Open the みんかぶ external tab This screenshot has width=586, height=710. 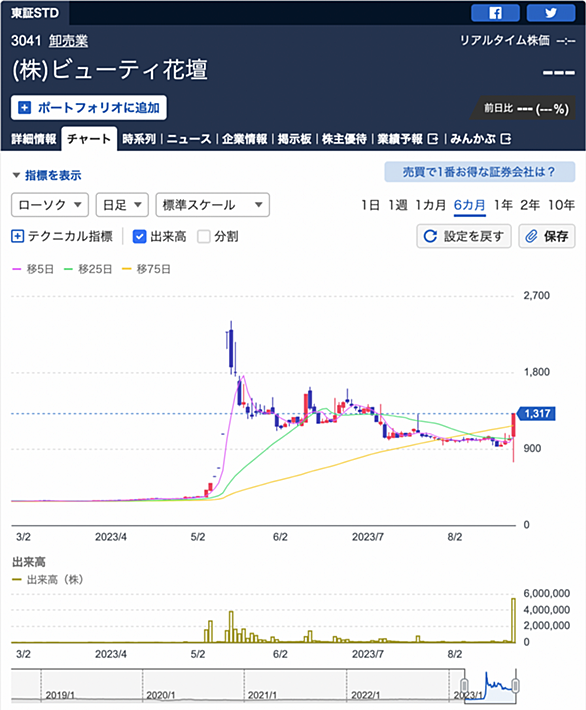pos(480,139)
